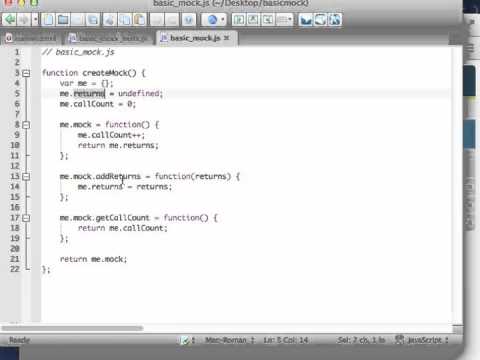Switch to the blurred tab left of basic_mock.js

108,38
